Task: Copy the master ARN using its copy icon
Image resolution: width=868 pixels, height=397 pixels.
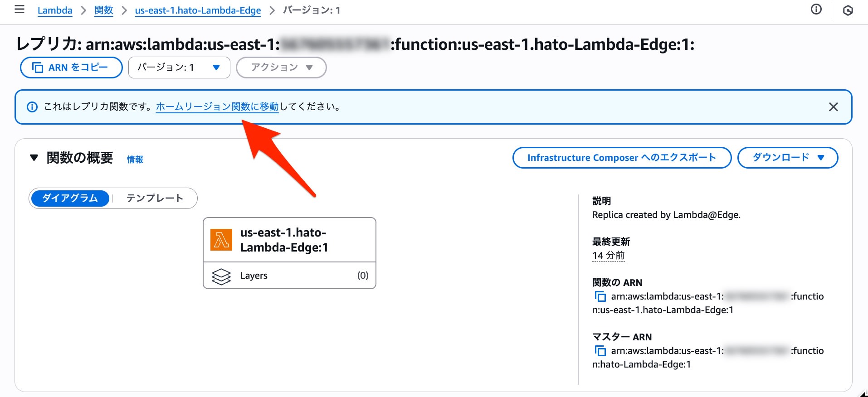Action: point(600,351)
